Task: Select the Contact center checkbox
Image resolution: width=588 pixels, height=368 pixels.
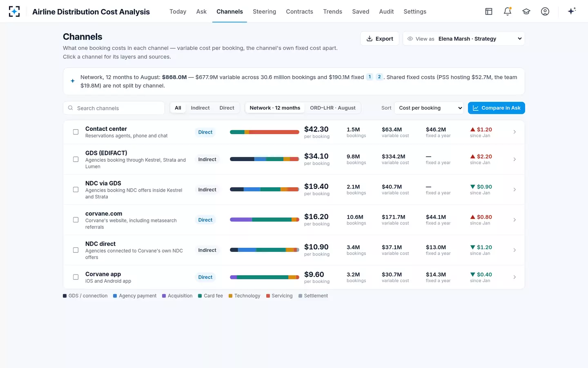Action: (x=76, y=132)
